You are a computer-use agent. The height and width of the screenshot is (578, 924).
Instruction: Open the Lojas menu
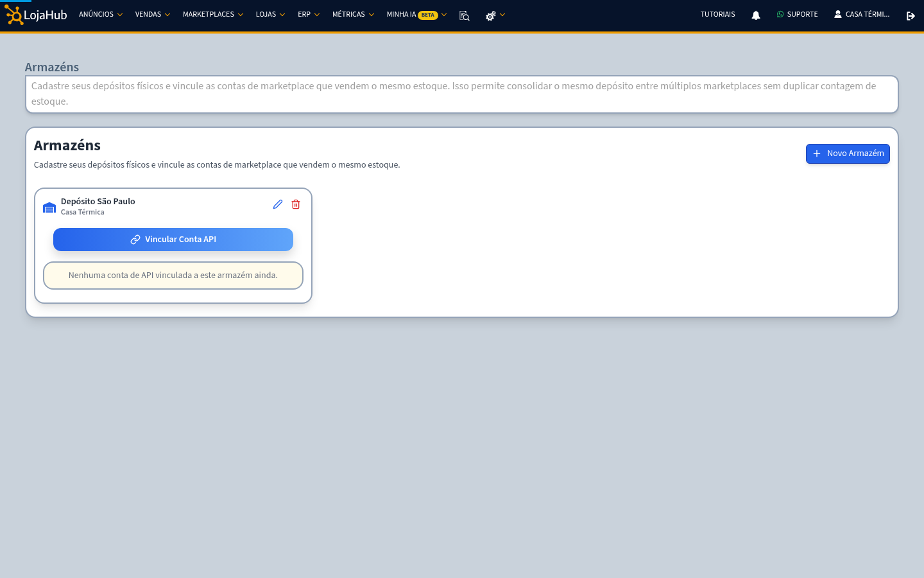pos(270,14)
